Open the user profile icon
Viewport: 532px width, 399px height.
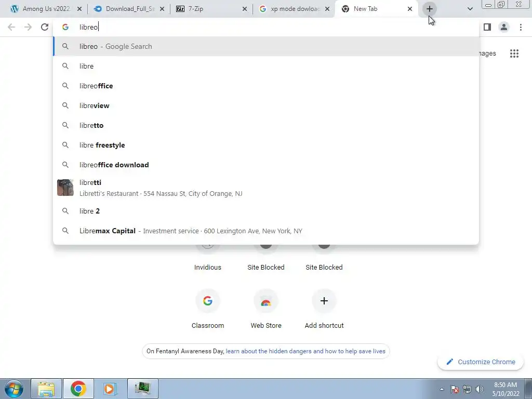pos(504,27)
